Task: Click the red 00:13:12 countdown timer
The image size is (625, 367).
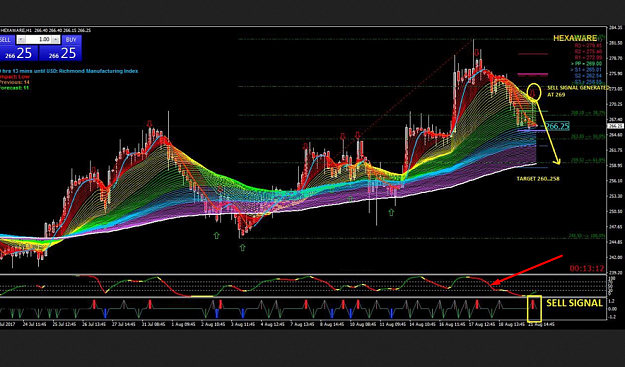Action: point(587,269)
